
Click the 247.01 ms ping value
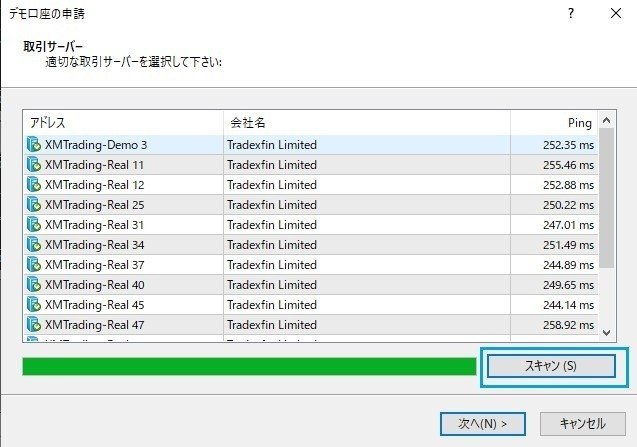pyautogui.click(x=568, y=224)
